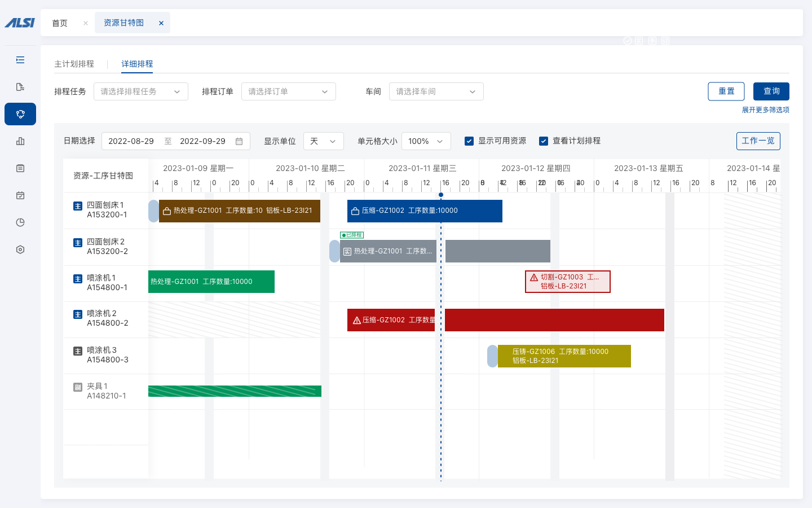
Task: Click the start date 2022-08-29 field
Action: [131, 141]
